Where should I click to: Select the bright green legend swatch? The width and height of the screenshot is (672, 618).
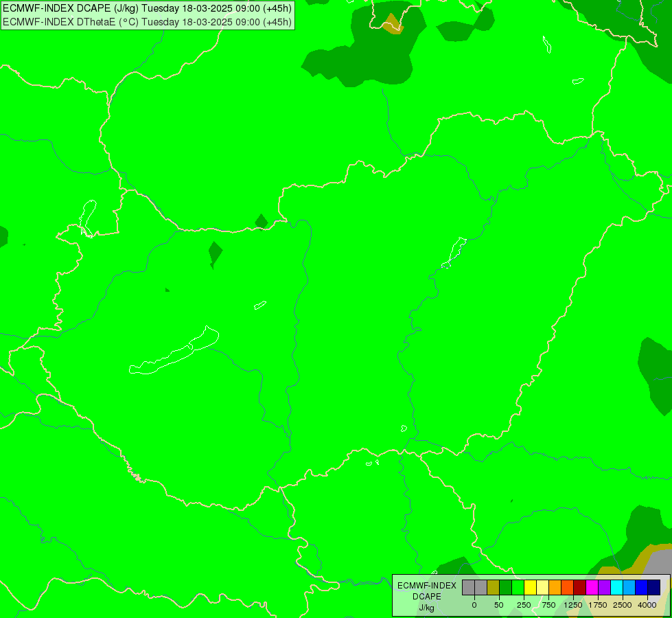(518, 587)
